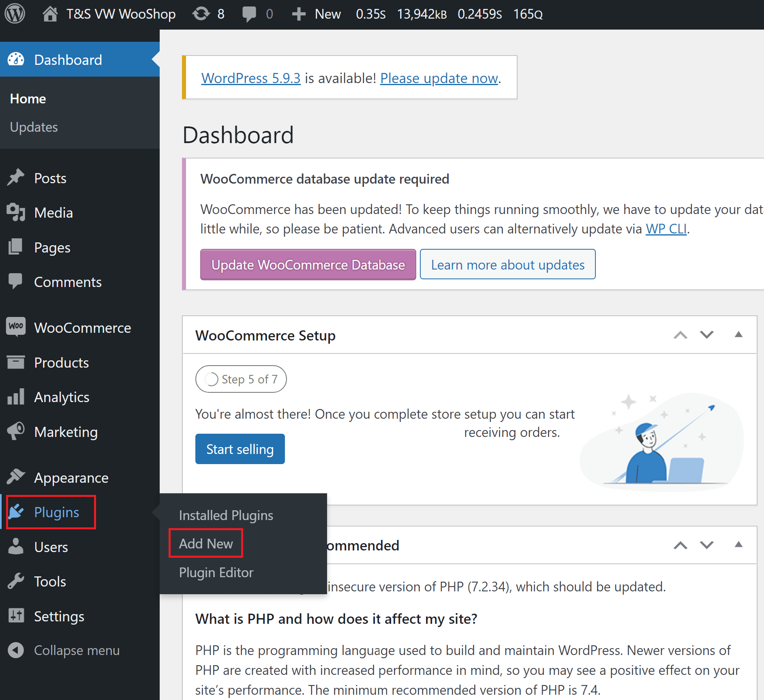The height and width of the screenshot is (700, 764).
Task: Click the WordPress logo in the admin bar
Action: (15, 13)
